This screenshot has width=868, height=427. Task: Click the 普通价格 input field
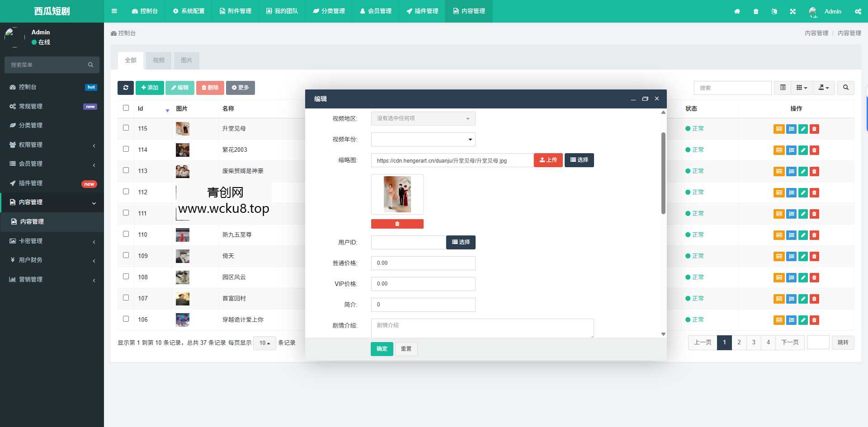[423, 263]
